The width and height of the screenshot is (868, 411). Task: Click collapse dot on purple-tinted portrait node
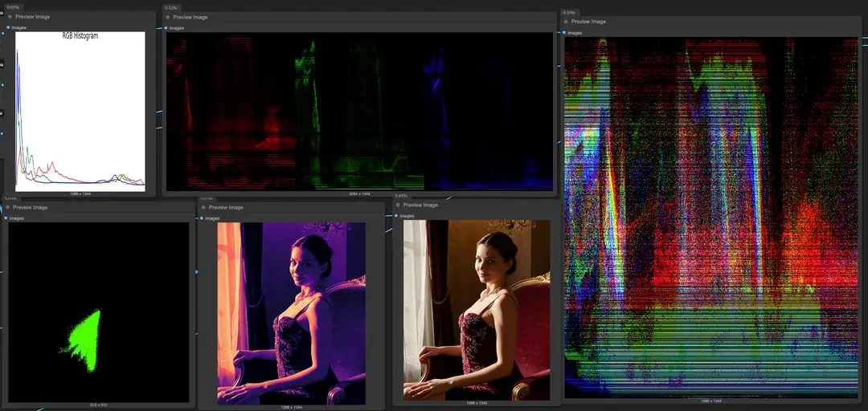pos(202,207)
